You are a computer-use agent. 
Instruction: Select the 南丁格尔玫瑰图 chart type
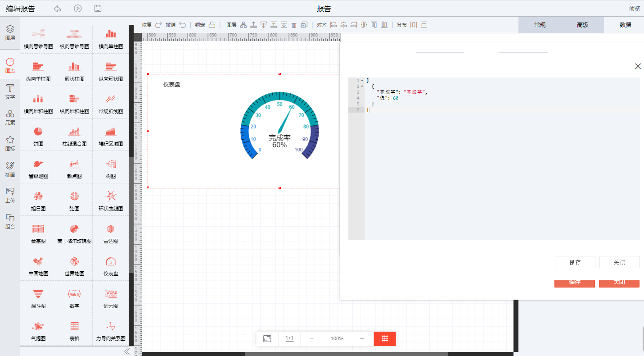(x=74, y=233)
